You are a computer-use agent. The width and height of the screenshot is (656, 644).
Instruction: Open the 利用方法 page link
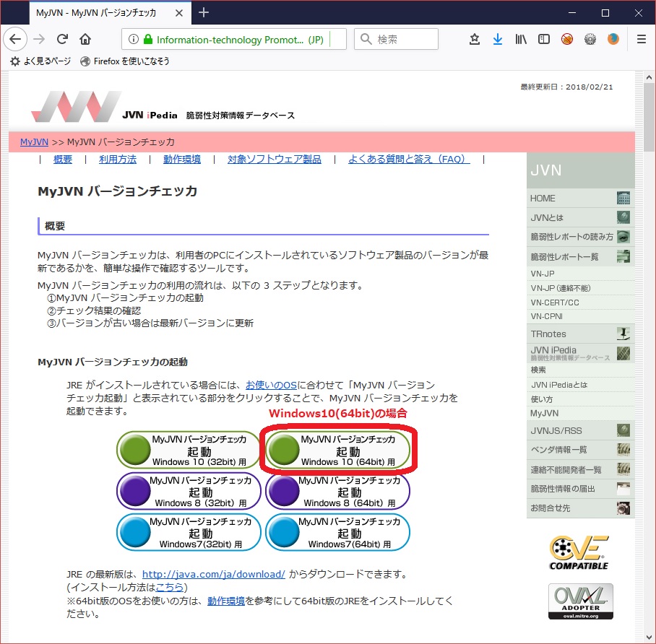pos(118,160)
